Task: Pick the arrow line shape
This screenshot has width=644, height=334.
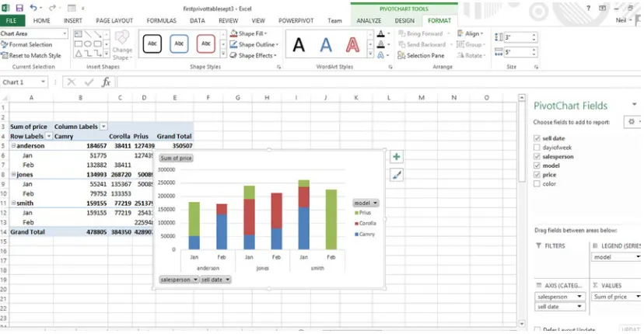Action: click(x=97, y=34)
